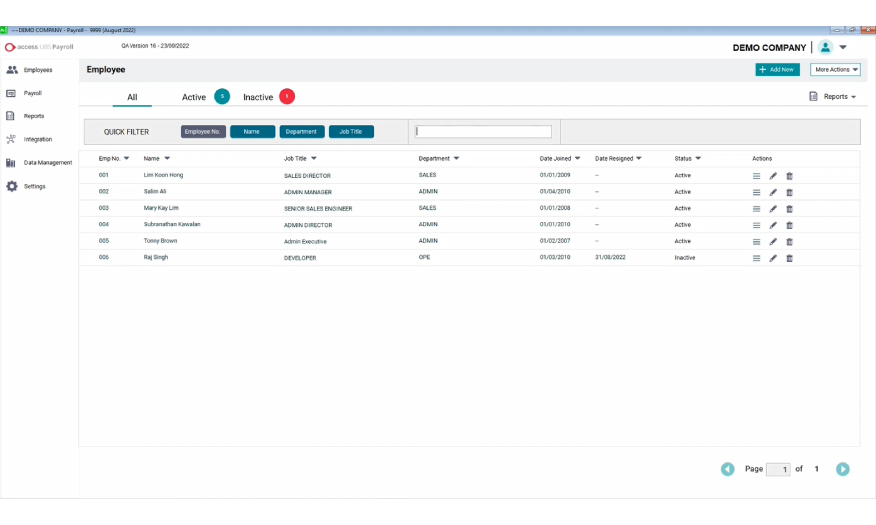The image size is (876, 525).
Task: Go to next page arrow
Action: [843, 469]
